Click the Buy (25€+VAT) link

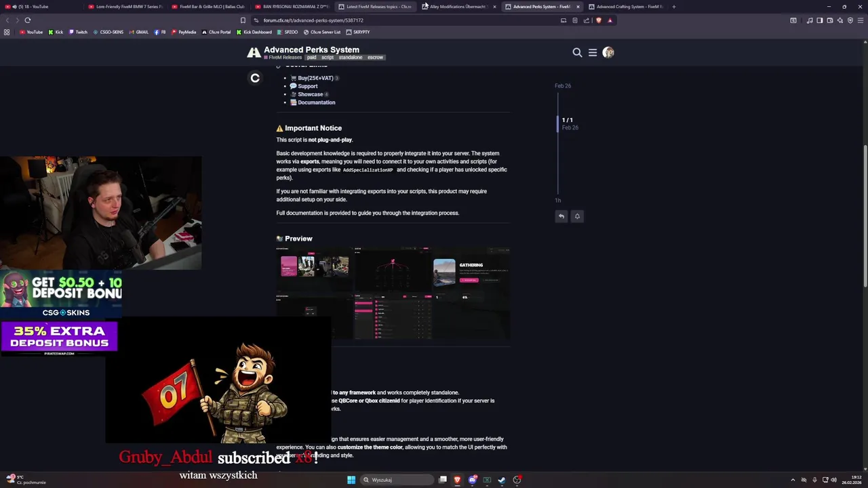315,78
